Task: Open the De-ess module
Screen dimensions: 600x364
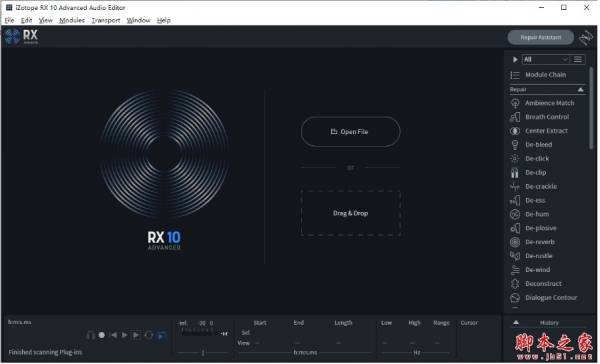Action: point(528,201)
